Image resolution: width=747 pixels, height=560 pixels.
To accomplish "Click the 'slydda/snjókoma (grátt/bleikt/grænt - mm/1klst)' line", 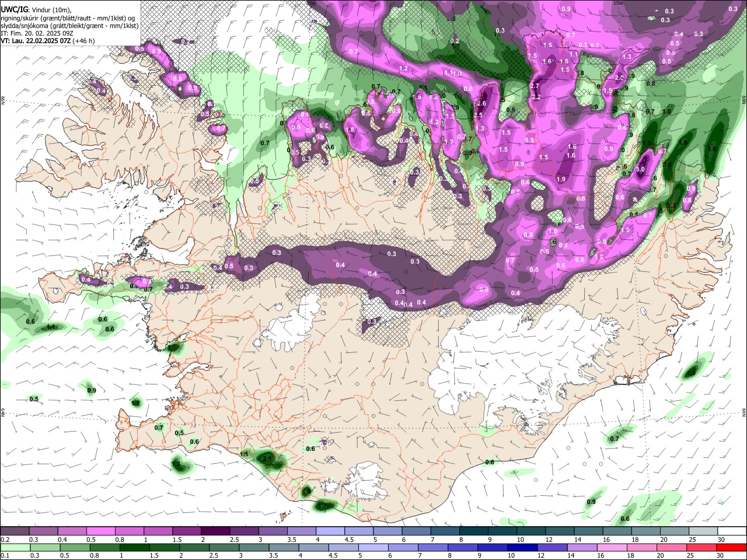I will click(69, 26).
